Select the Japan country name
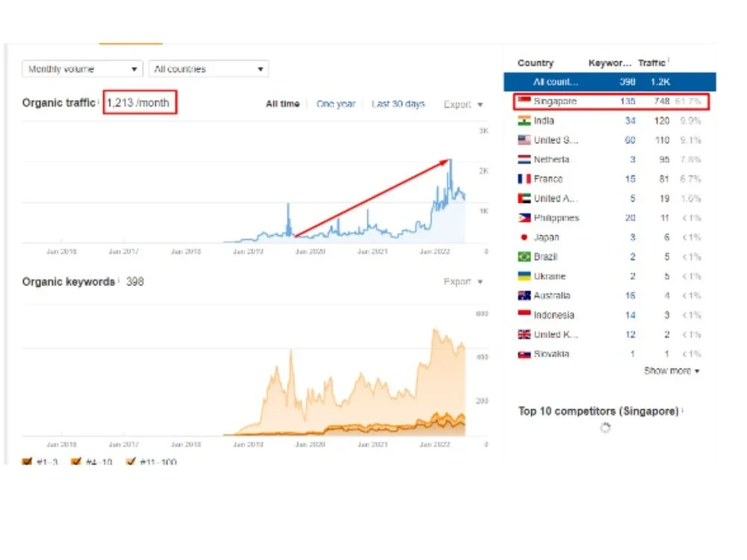Viewport: 747px width, 560px height. [547, 237]
